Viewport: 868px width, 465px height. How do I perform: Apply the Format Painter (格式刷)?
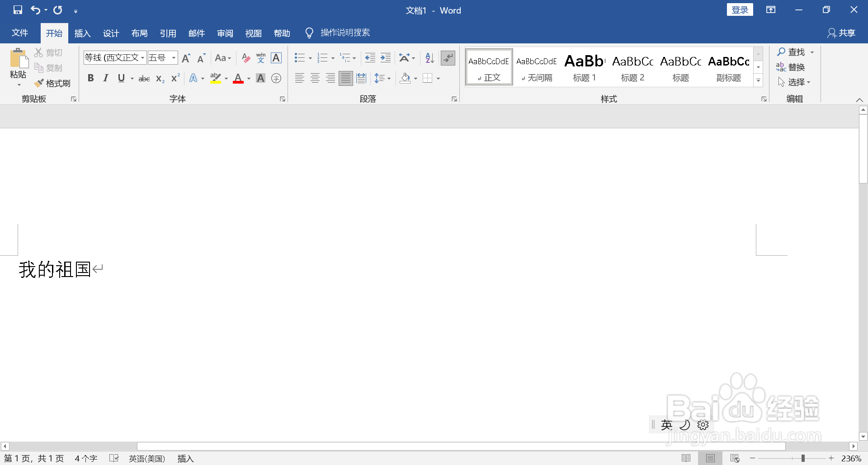point(52,83)
